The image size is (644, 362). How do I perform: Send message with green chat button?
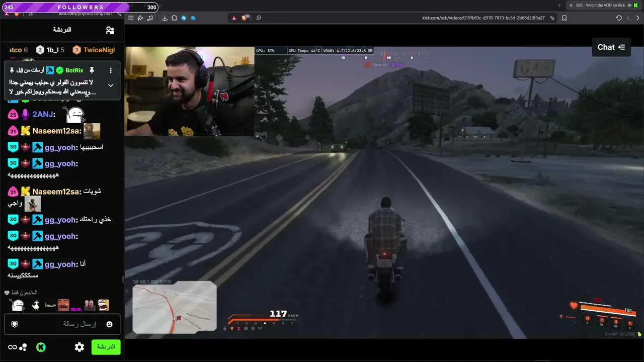(106, 347)
